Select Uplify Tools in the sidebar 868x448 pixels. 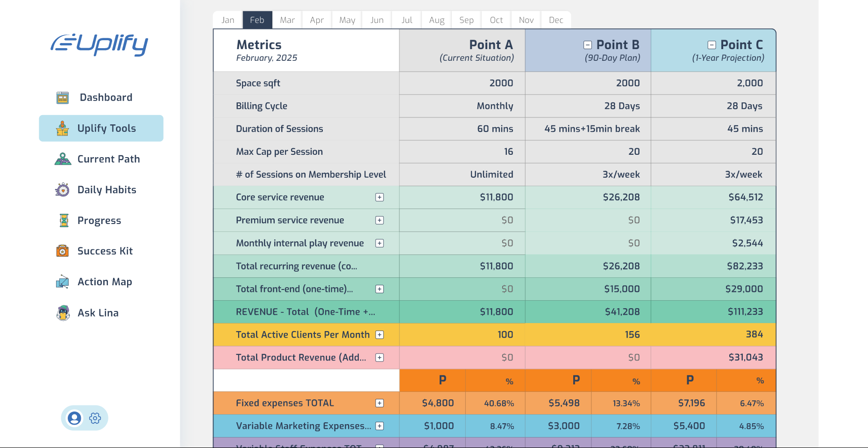tap(101, 128)
